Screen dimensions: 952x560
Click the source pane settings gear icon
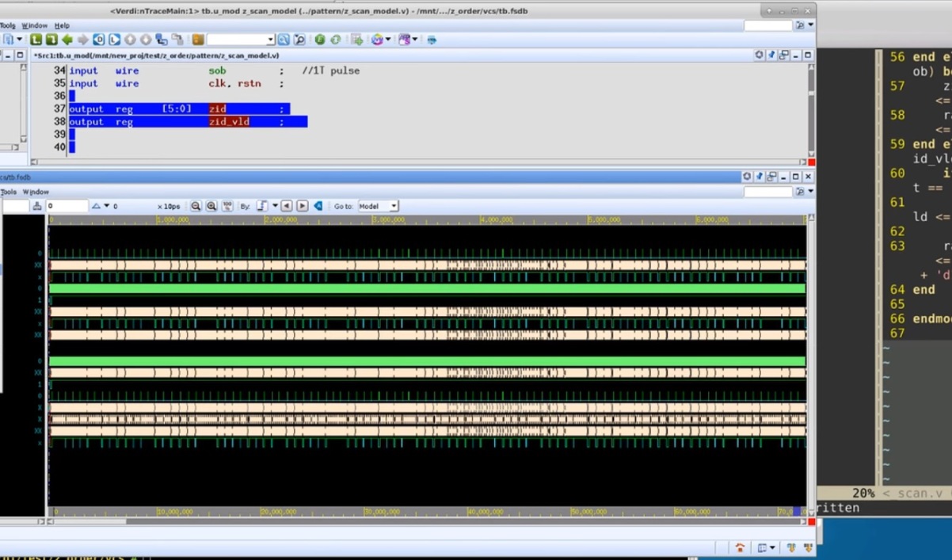[759, 55]
